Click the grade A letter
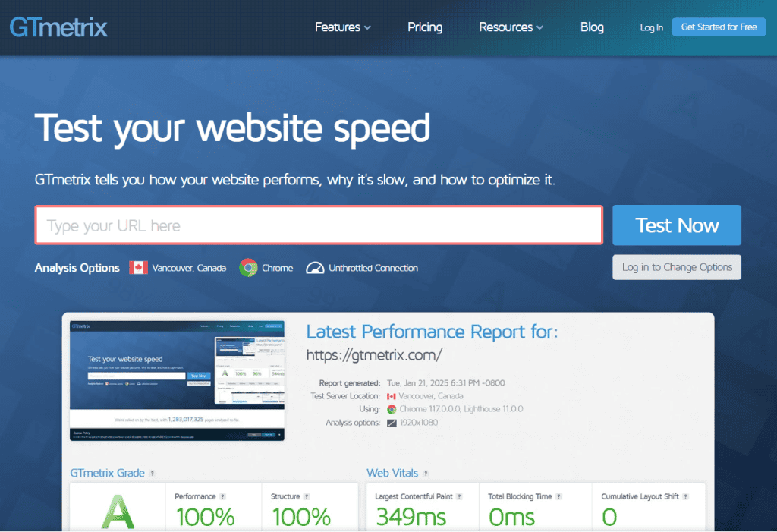Viewport: 777px width, 532px height. pyautogui.click(x=118, y=512)
